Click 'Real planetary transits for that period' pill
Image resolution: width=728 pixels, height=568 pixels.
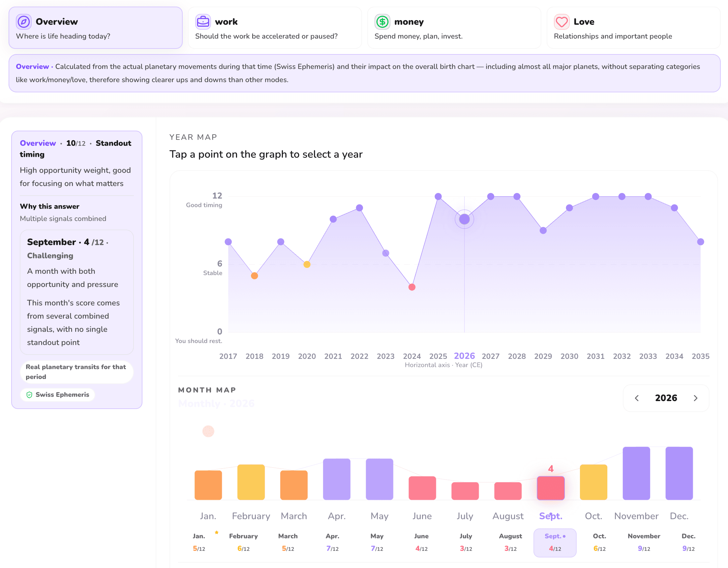[76, 371]
